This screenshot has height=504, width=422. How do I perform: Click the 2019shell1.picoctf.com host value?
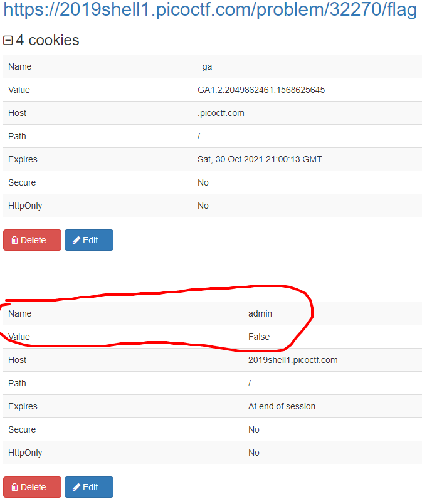(x=293, y=360)
